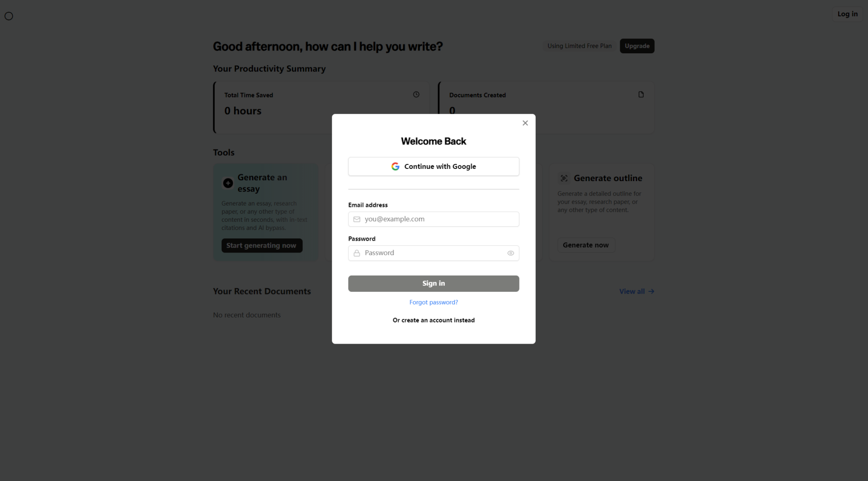Click the envelope icon in email field
Screen dimensions: 868x481
tap(357, 219)
